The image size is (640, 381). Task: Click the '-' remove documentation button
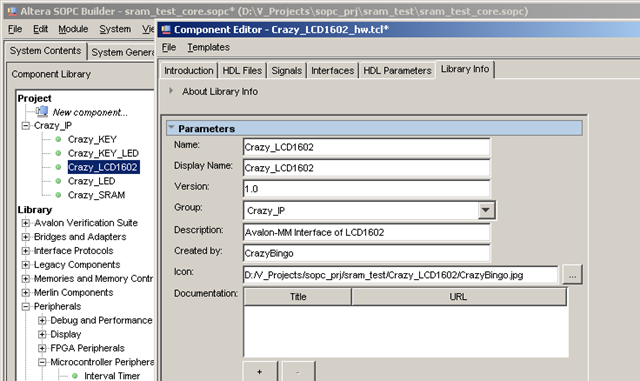(298, 371)
